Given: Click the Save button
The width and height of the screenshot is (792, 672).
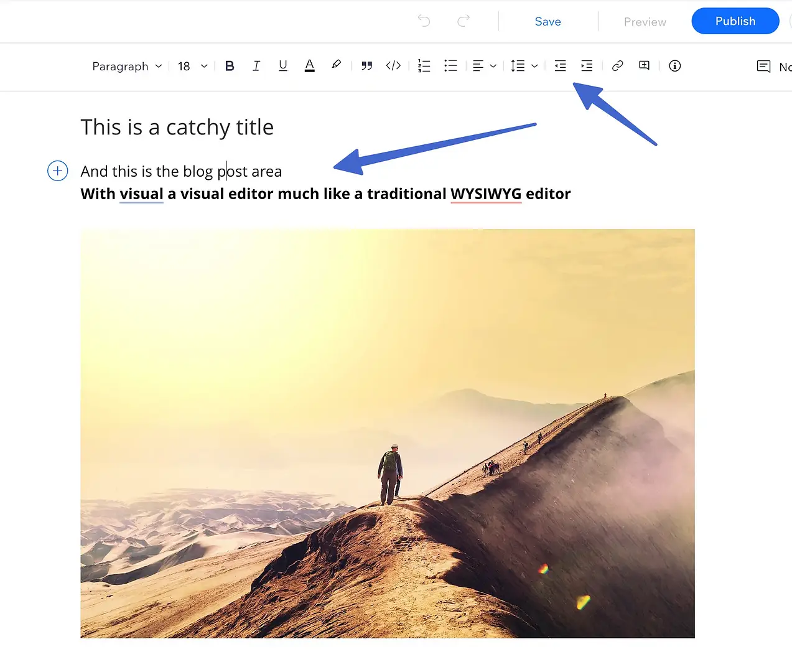Looking at the screenshot, I should [x=547, y=22].
